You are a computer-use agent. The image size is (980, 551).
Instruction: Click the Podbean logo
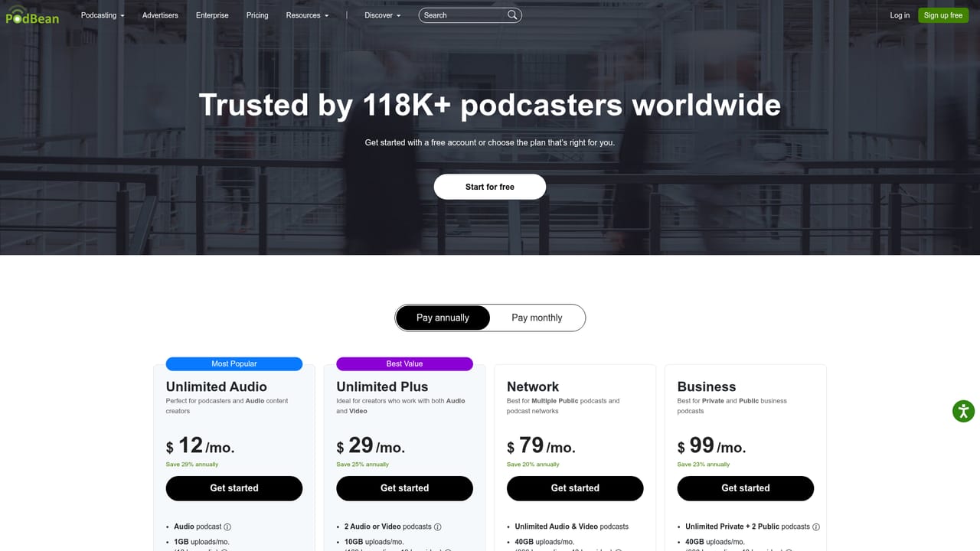(x=32, y=15)
